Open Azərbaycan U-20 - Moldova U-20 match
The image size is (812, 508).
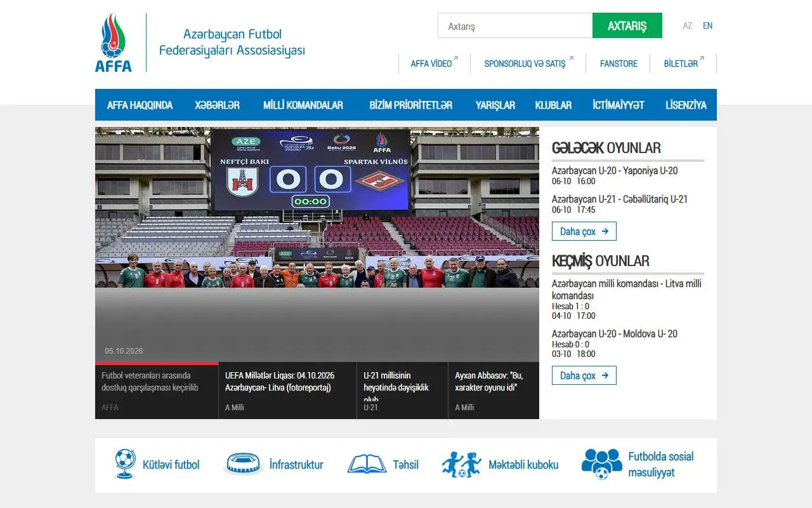tap(615, 334)
